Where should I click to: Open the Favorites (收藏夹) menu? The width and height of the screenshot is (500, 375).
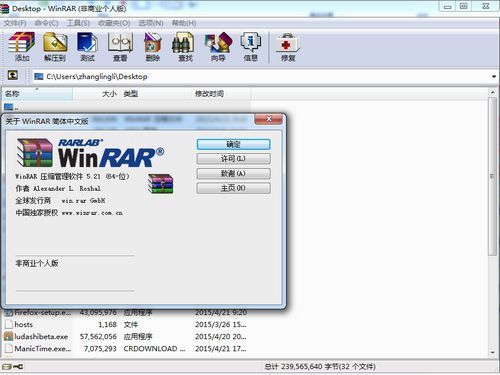click(x=114, y=23)
